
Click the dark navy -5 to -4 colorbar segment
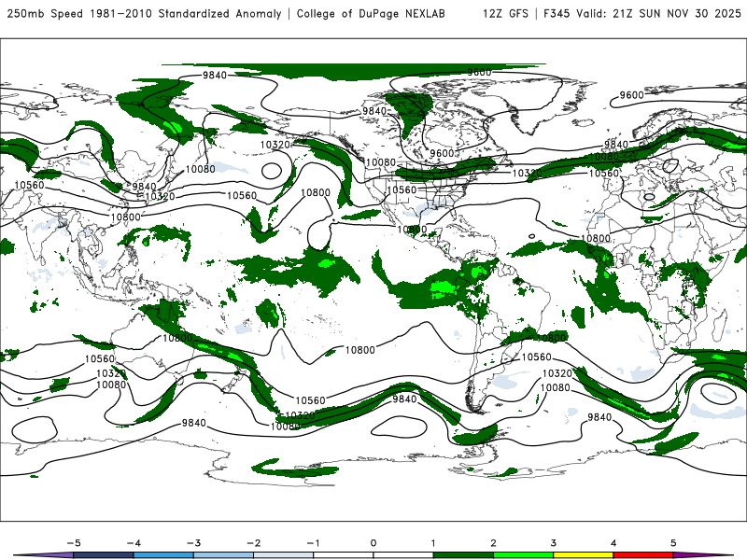pos(104,555)
